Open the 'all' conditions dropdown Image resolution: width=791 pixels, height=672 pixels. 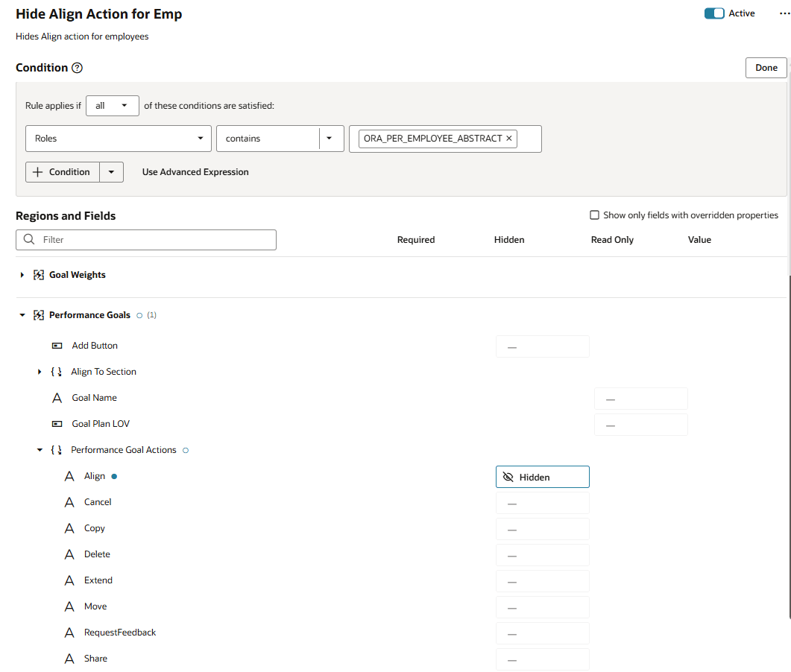pyautogui.click(x=112, y=105)
